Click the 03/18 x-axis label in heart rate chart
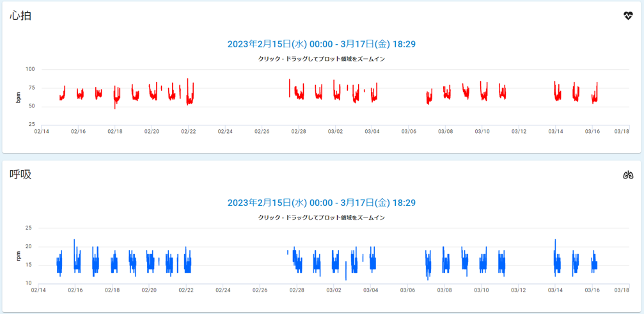The image size is (644, 314). point(622,131)
